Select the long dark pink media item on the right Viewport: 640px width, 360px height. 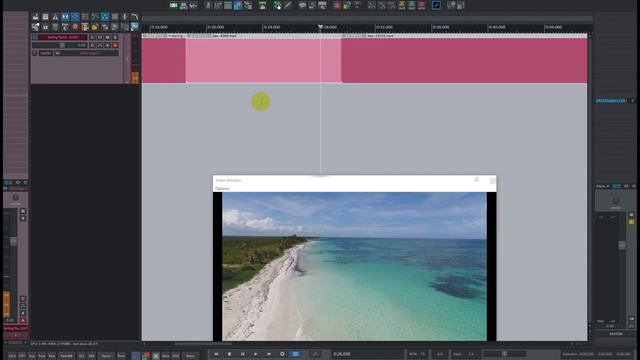464,60
